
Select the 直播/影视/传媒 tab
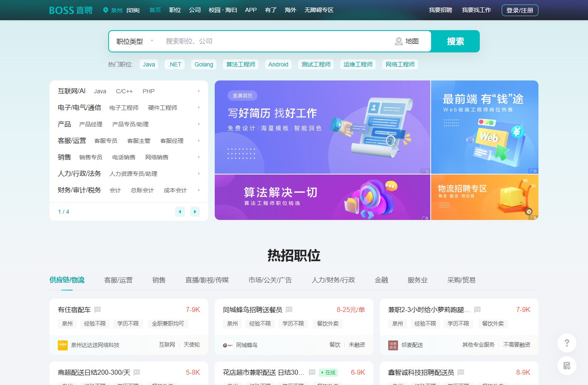click(x=207, y=280)
